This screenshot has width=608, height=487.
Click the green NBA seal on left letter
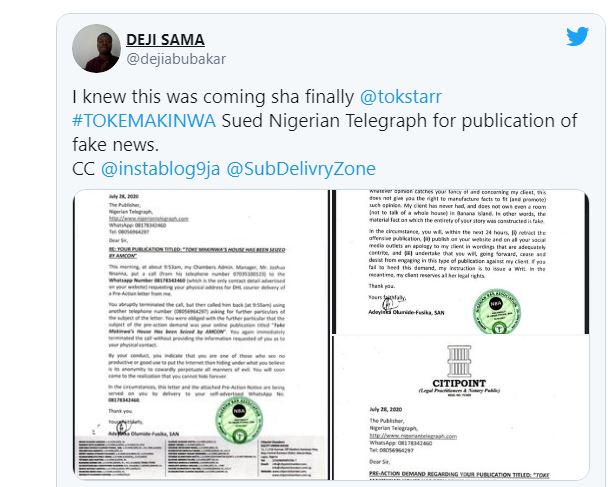(239, 420)
